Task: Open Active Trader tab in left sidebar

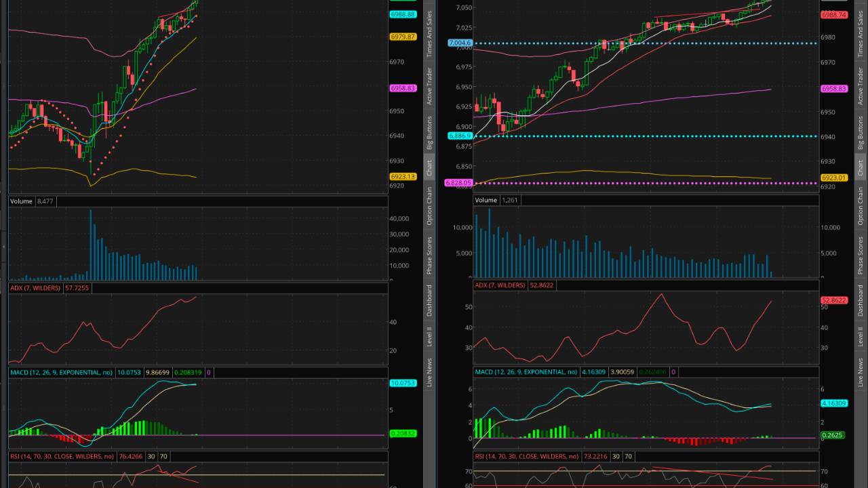Action: click(x=429, y=86)
